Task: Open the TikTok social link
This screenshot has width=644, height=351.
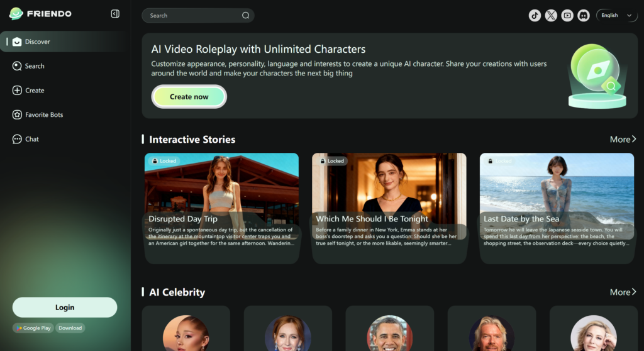Action: click(x=535, y=16)
